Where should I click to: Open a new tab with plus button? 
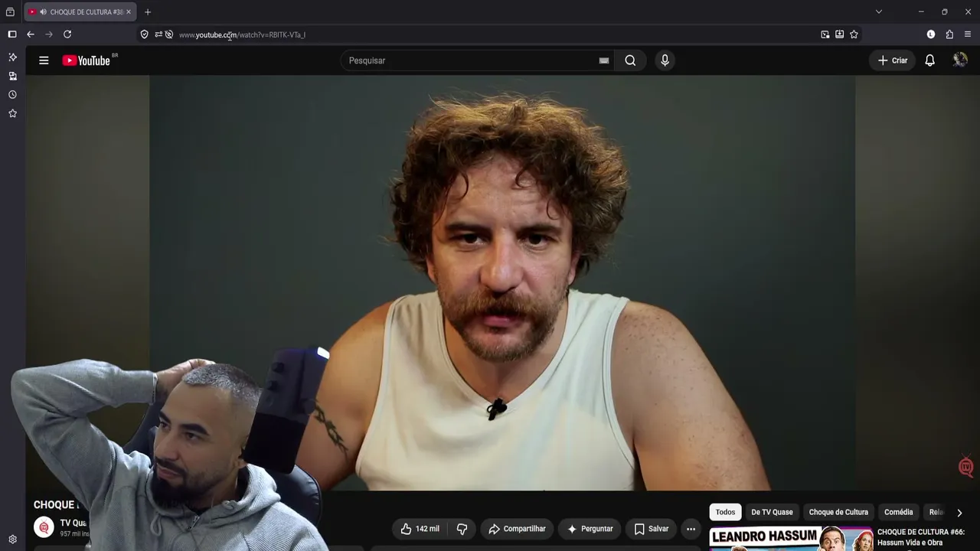(x=148, y=12)
